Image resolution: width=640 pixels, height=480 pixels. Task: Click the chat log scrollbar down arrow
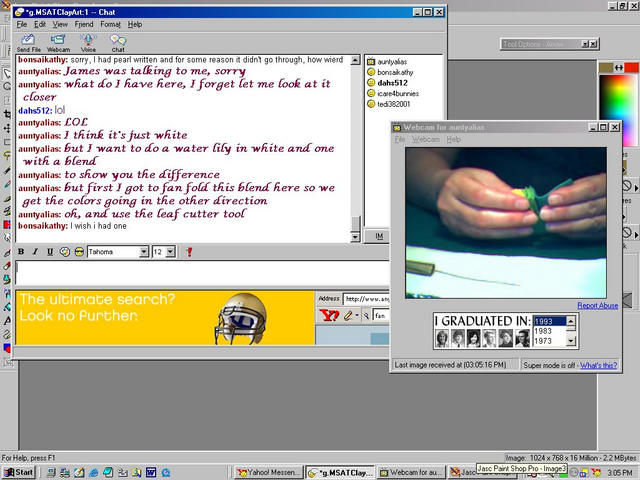(355, 237)
